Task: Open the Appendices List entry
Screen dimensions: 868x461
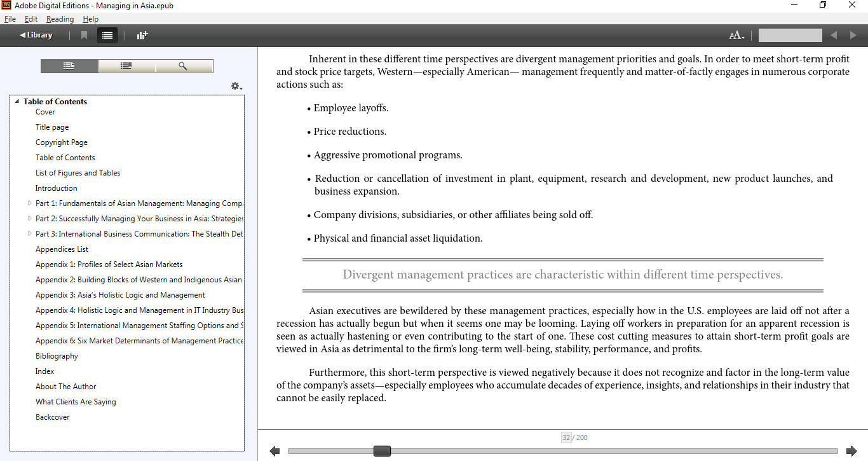Action: pyautogui.click(x=62, y=249)
